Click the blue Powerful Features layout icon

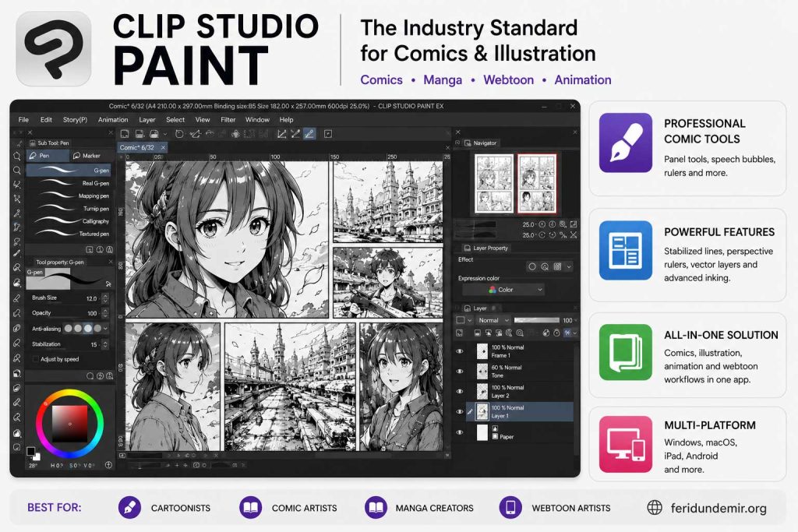(x=626, y=250)
